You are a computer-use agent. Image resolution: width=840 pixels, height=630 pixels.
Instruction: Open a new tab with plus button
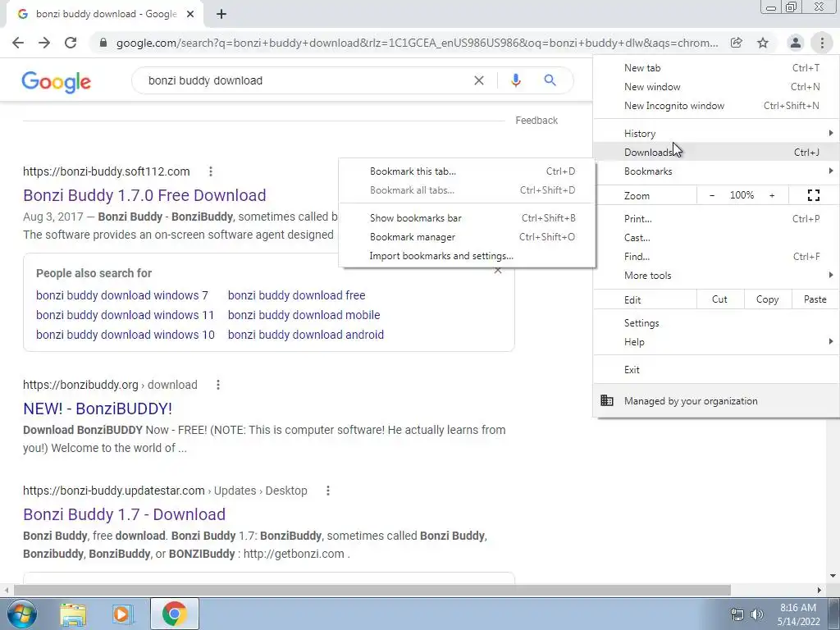pos(221,14)
